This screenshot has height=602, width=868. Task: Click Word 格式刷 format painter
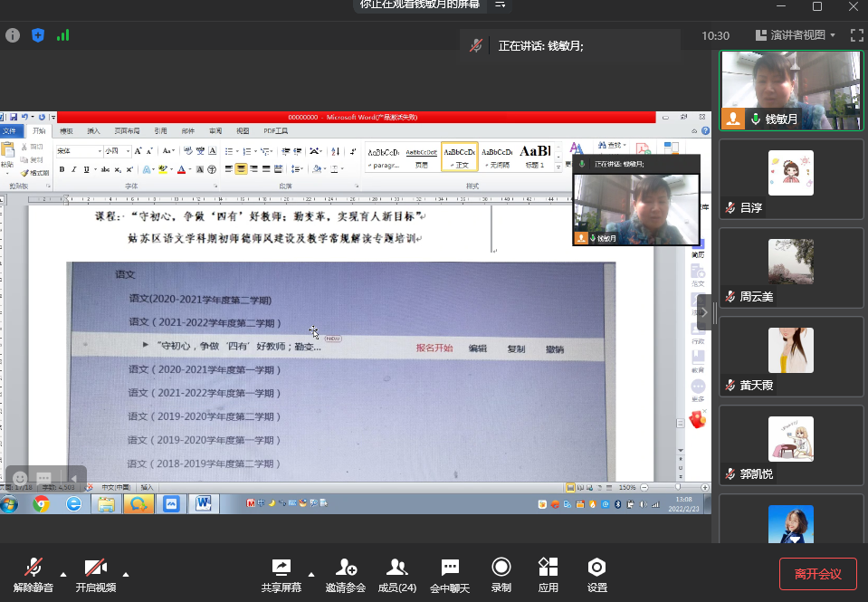pyautogui.click(x=35, y=173)
